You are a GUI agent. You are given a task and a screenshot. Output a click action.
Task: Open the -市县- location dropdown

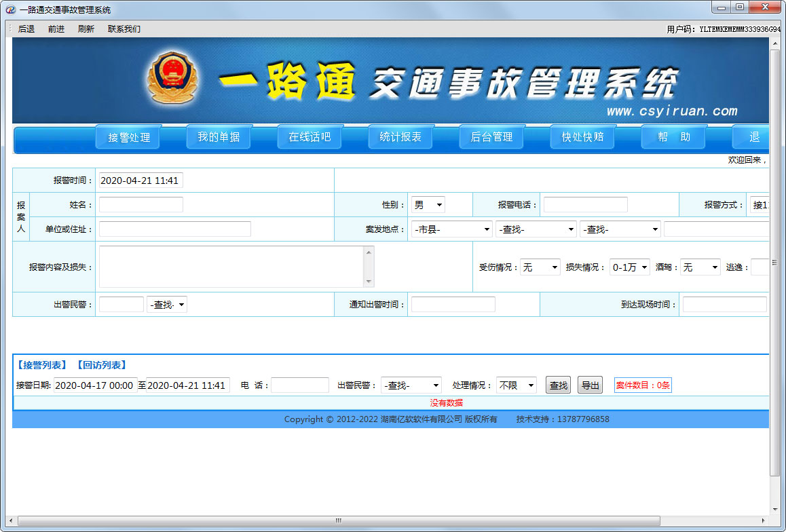[x=451, y=229]
